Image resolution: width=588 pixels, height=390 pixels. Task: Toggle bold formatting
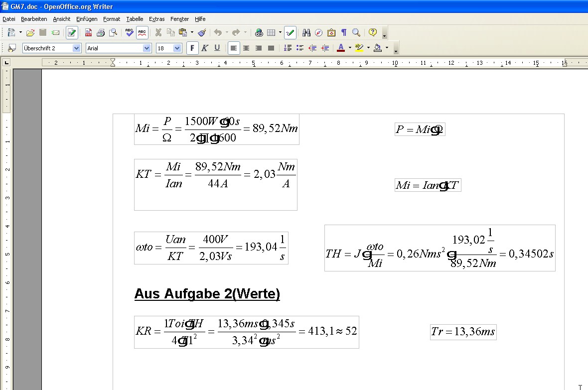(192, 47)
